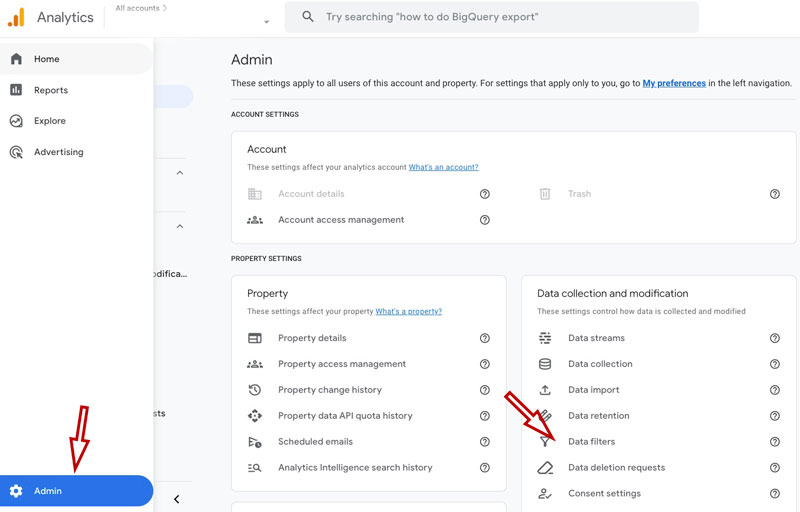Click help icon beside Property change history
Image resolution: width=800 pixels, height=512 pixels.
tap(485, 390)
